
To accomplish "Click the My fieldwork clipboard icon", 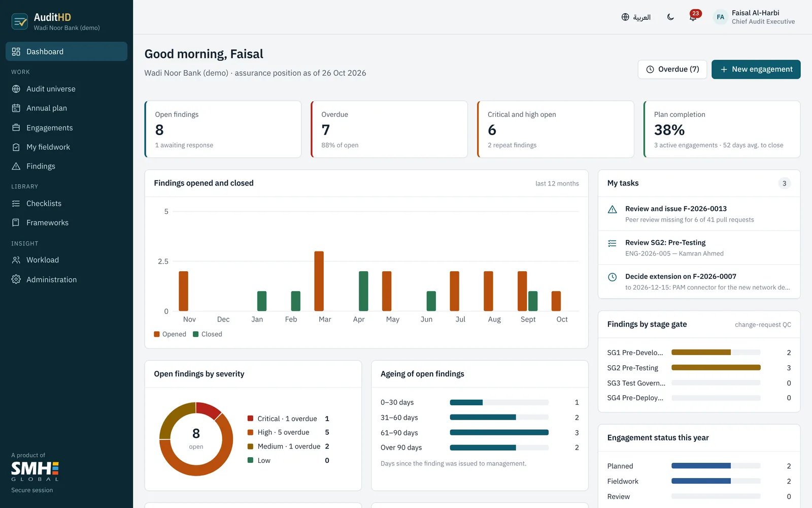I will coord(16,147).
